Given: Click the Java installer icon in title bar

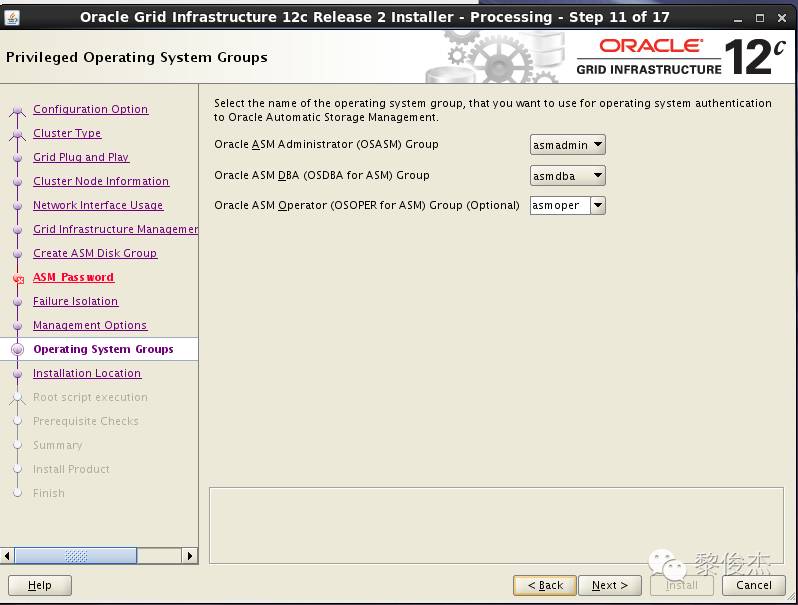Looking at the screenshot, I should [x=11, y=17].
